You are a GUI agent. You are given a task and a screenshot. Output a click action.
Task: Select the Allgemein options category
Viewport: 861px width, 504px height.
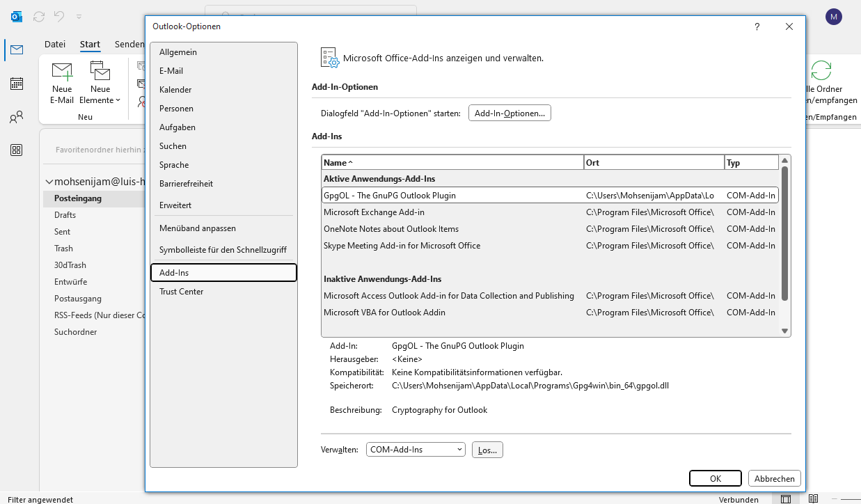223,52
